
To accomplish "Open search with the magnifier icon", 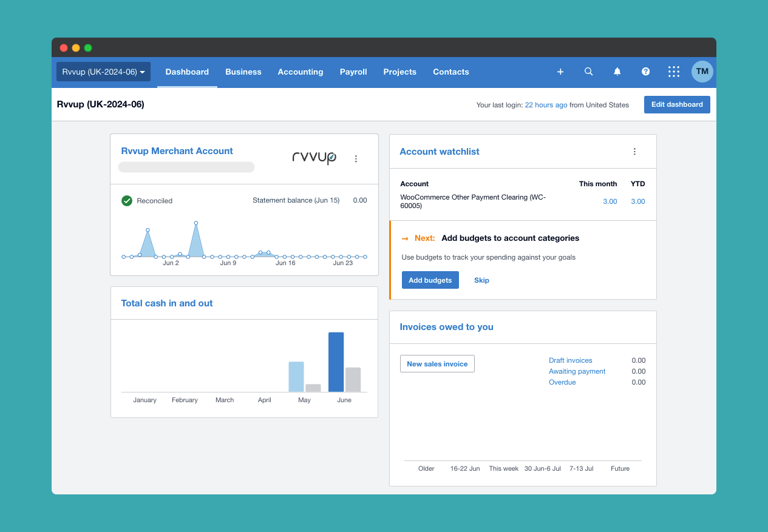I will pyautogui.click(x=588, y=72).
